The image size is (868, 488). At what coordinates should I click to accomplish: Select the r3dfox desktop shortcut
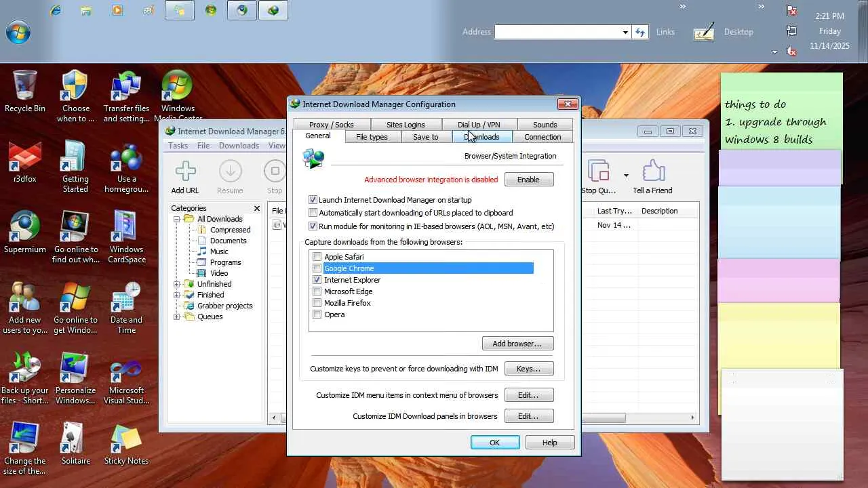(25, 162)
